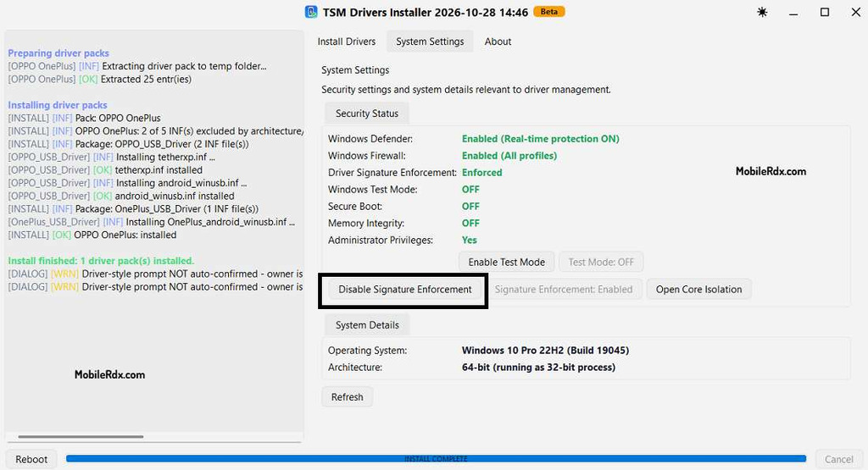The width and height of the screenshot is (868, 470).
Task: Click 'Security settings and system details' description text
Action: pyautogui.click(x=465, y=90)
